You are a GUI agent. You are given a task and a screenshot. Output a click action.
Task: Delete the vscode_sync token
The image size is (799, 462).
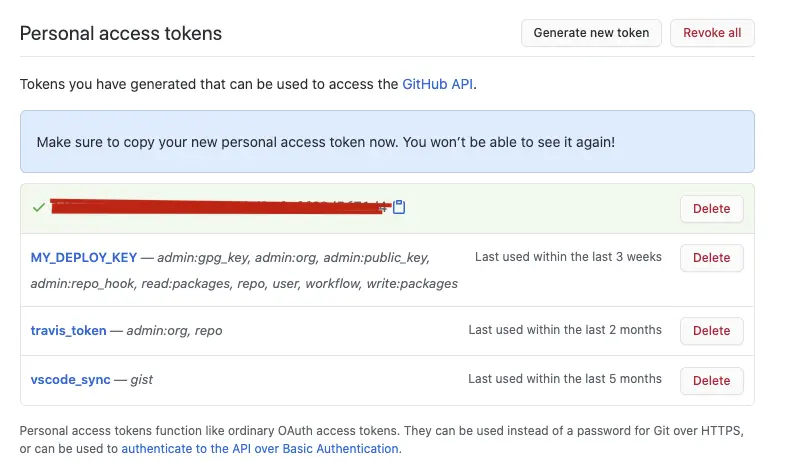pyautogui.click(x=711, y=380)
